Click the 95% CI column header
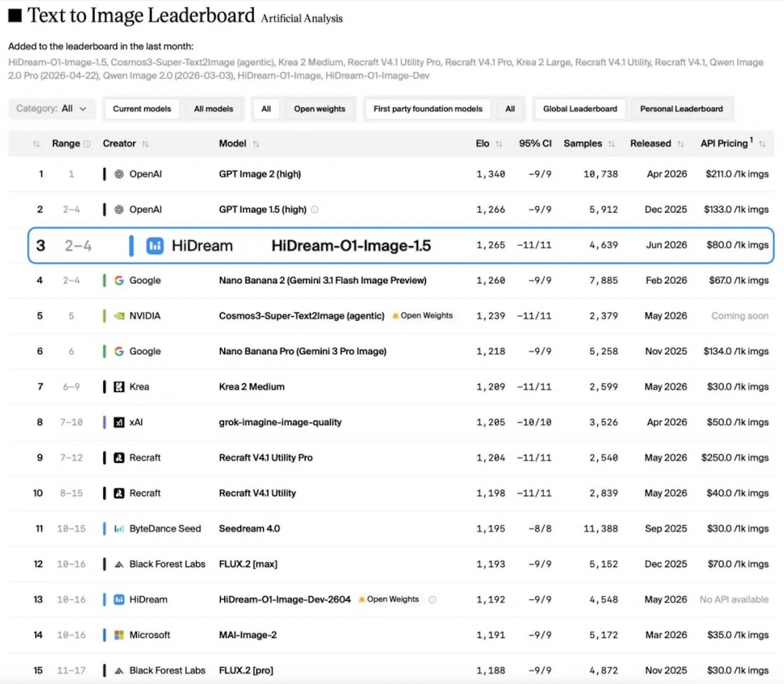Screen dimensions: 784x684 click(535, 144)
